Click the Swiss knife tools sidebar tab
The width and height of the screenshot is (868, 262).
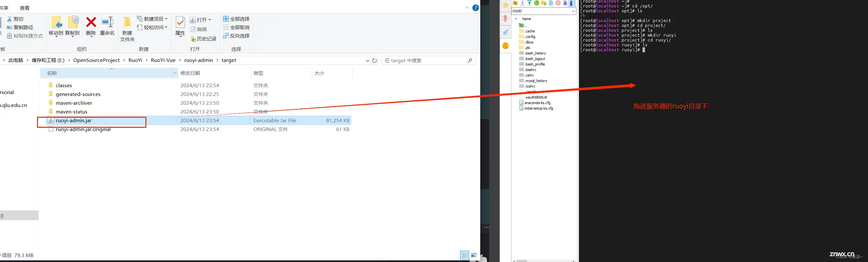(x=506, y=18)
